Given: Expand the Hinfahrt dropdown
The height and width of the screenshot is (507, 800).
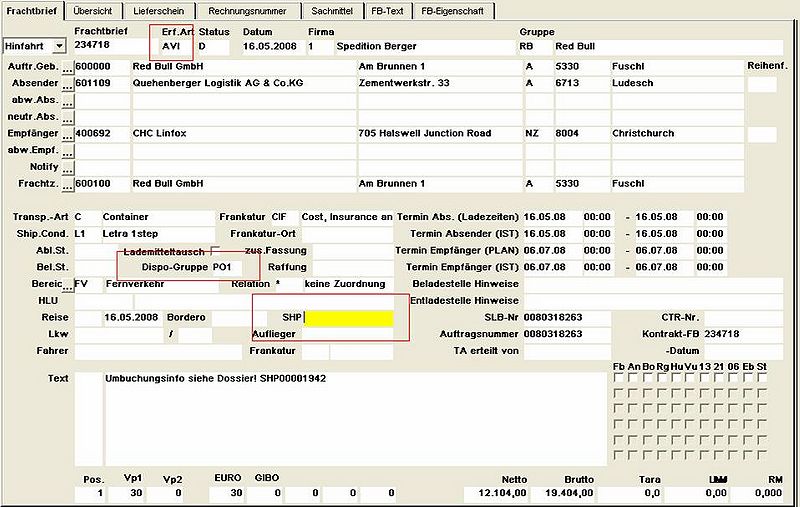Looking at the screenshot, I should pos(59,46).
